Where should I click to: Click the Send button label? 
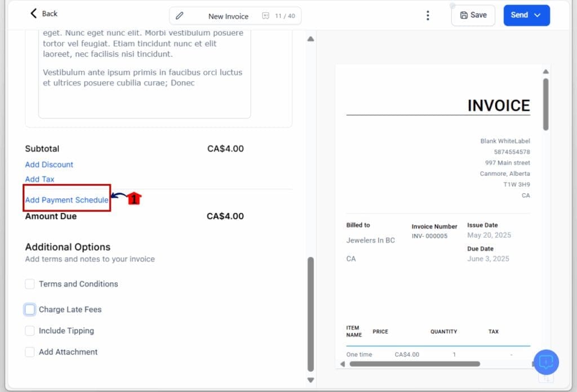[x=519, y=15]
